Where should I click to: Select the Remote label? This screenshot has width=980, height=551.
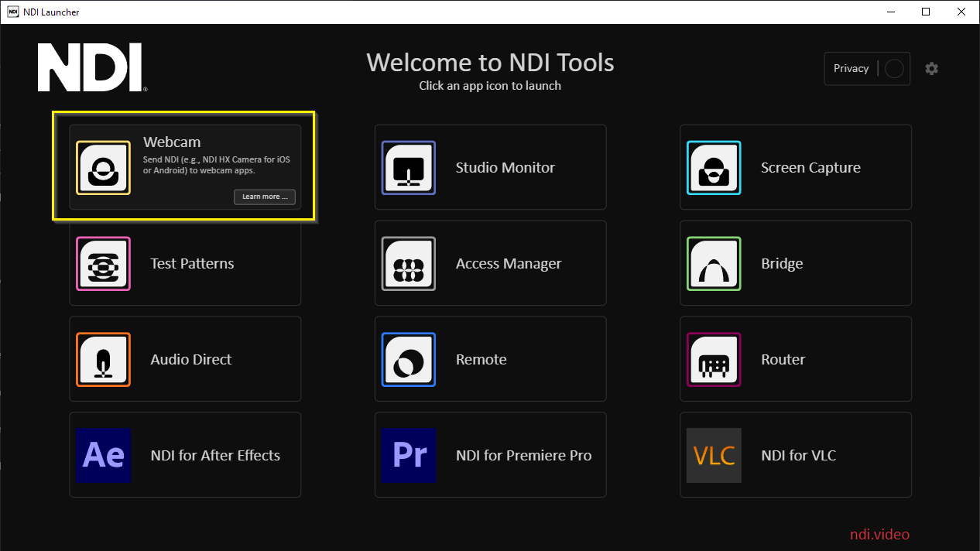pyautogui.click(x=481, y=360)
